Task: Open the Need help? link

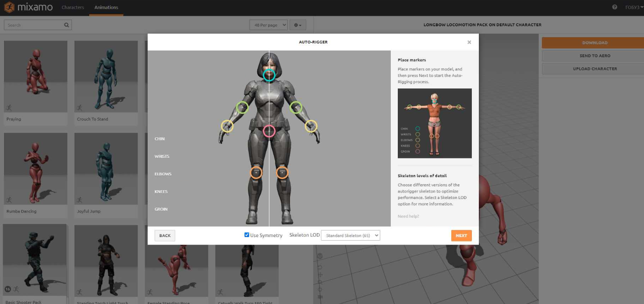Action: (x=408, y=216)
